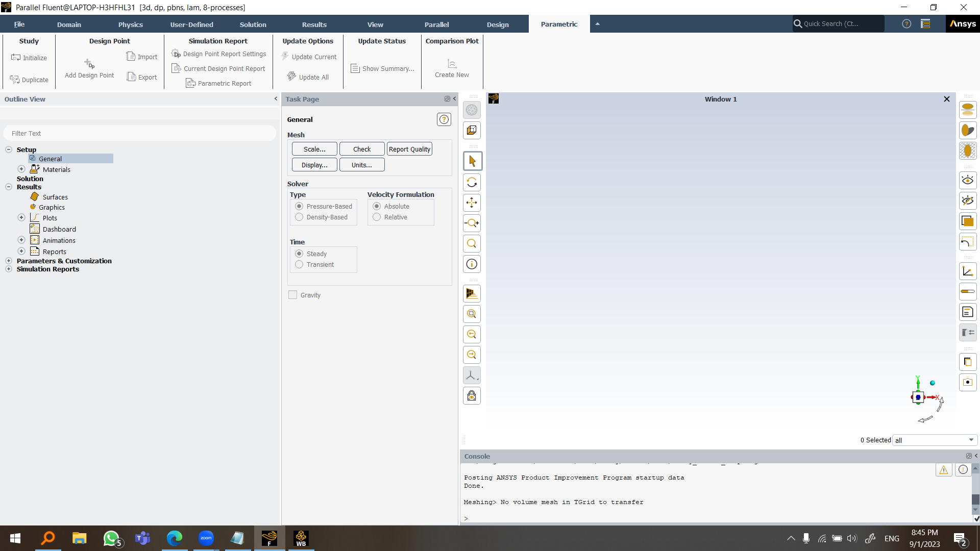
Task: Collapse the Results tree node
Action: click(x=9, y=187)
